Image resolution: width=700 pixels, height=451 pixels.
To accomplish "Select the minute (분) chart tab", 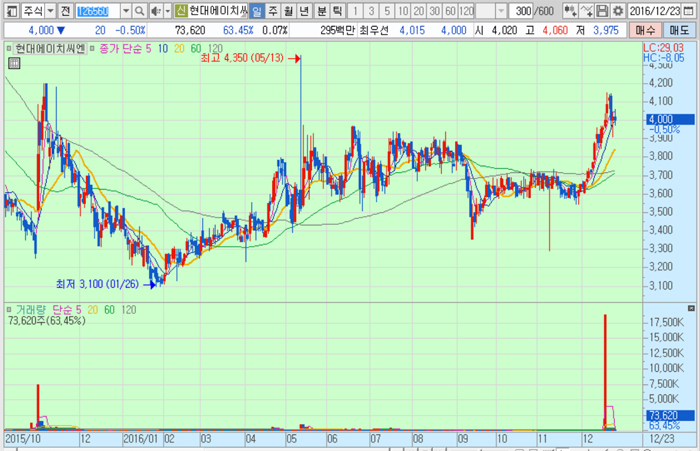I will pyautogui.click(x=321, y=10).
